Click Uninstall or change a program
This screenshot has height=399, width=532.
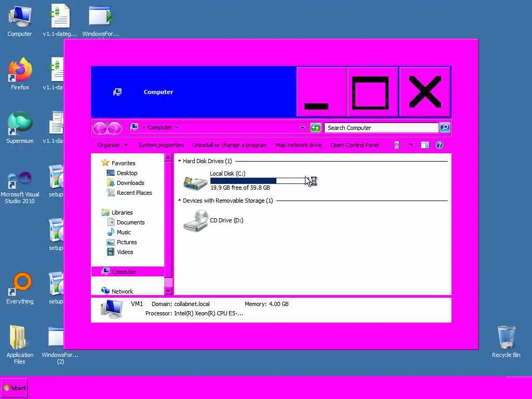tap(229, 145)
